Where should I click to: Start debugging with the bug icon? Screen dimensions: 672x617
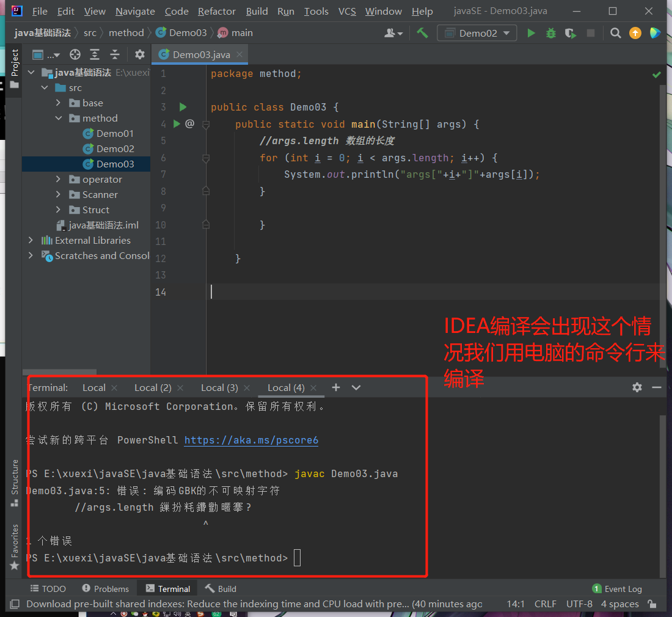tap(550, 33)
